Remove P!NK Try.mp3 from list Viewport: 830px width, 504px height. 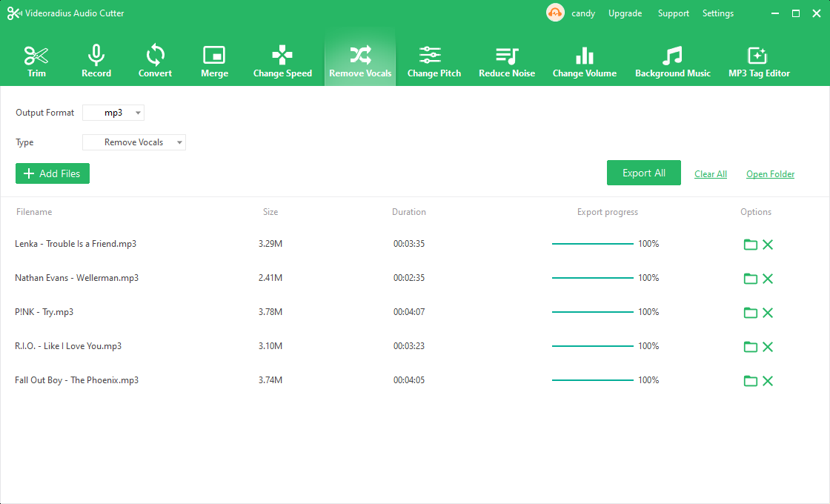(768, 312)
